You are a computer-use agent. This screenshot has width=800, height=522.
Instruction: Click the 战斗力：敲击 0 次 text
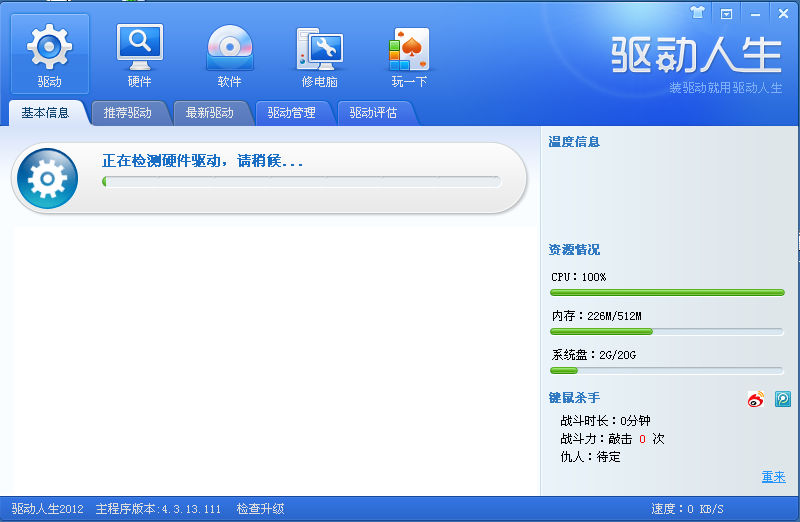tap(612, 439)
